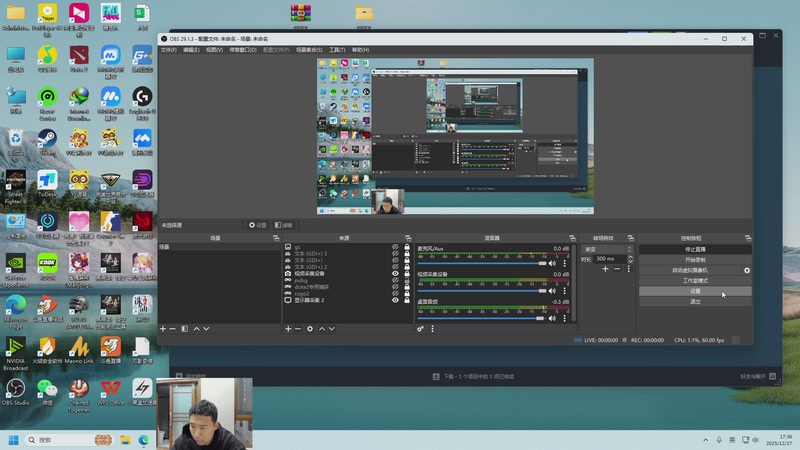800x450 pixels.
Task: Mute the desktop audio channel speaker icon
Action: point(552,318)
